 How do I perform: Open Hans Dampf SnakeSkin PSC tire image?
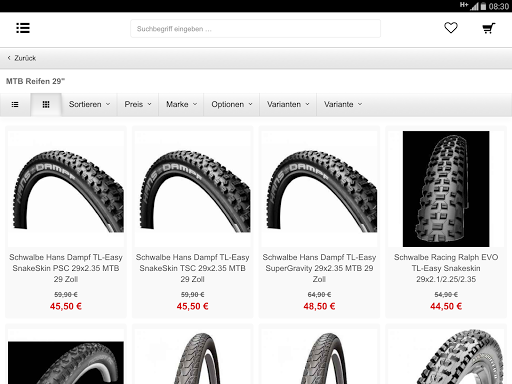66,189
